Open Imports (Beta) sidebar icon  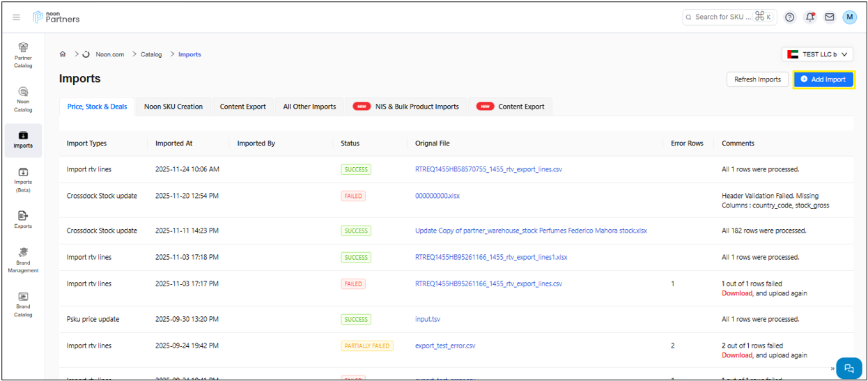23,179
